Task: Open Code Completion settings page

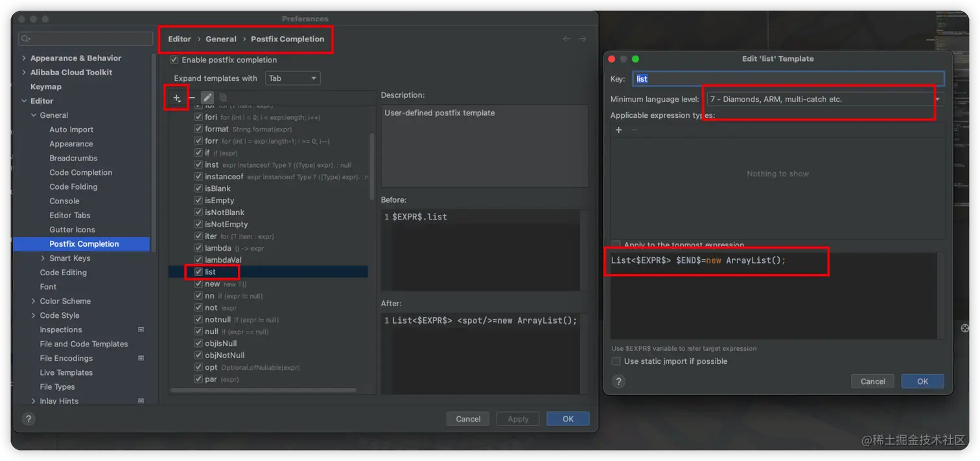Action: (81, 172)
